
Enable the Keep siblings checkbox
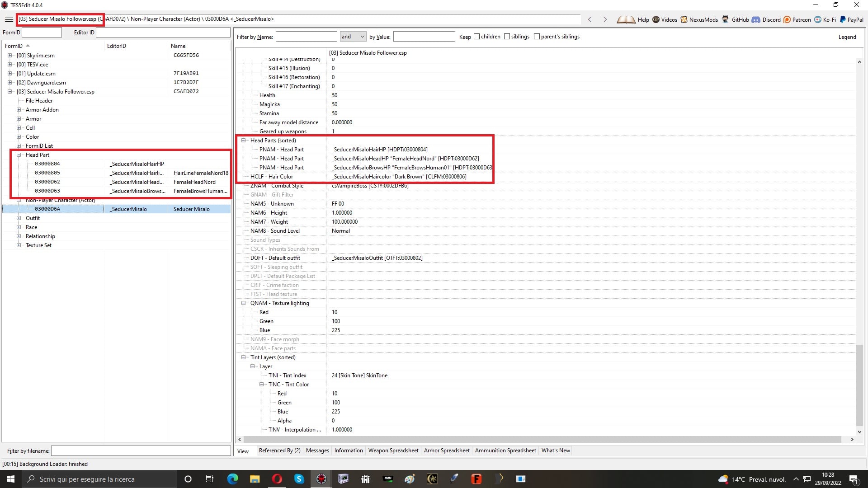click(507, 37)
